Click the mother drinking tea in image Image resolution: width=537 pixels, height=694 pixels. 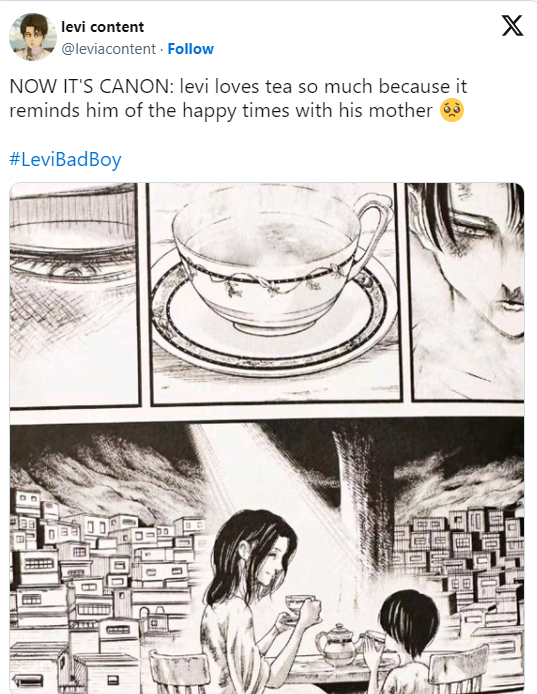click(x=257, y=602)
